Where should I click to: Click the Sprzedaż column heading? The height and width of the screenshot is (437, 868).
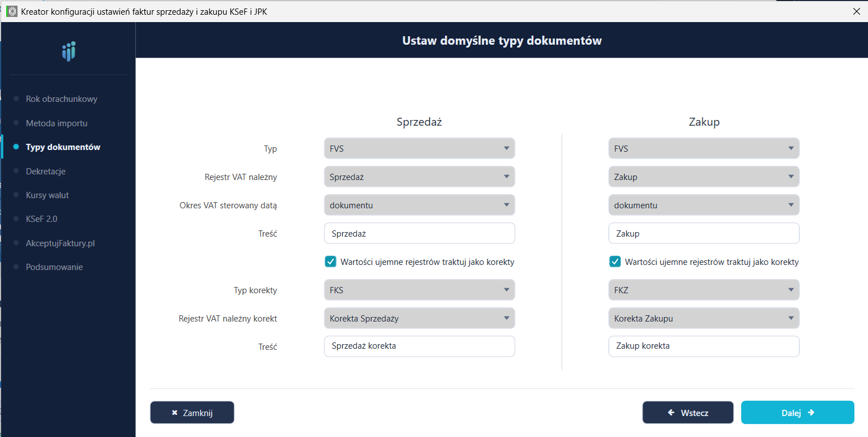point(419,122)
